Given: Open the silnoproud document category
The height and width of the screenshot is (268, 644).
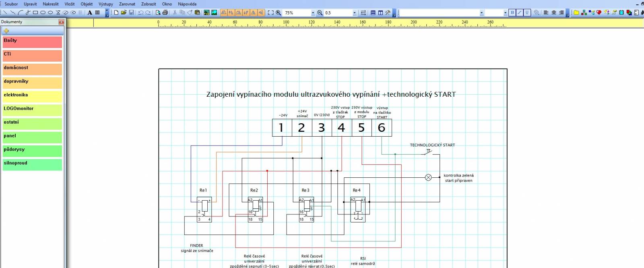Looking at the screenshot, I should pyautogui.click(x=33, y=165).
